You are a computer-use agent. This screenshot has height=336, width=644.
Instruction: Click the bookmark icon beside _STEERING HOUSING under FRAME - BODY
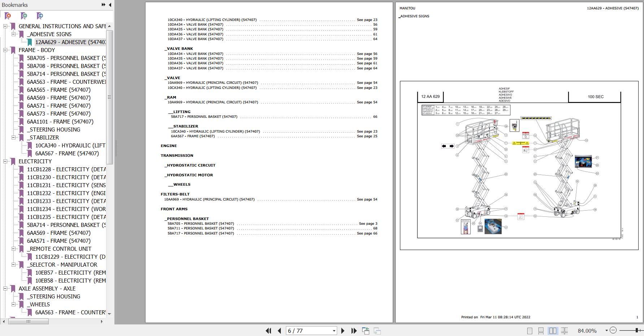[22, 130]
